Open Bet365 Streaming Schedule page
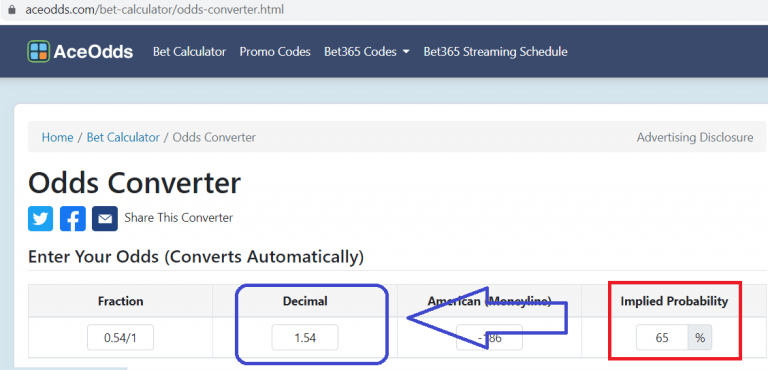 [x=495, y=51]
